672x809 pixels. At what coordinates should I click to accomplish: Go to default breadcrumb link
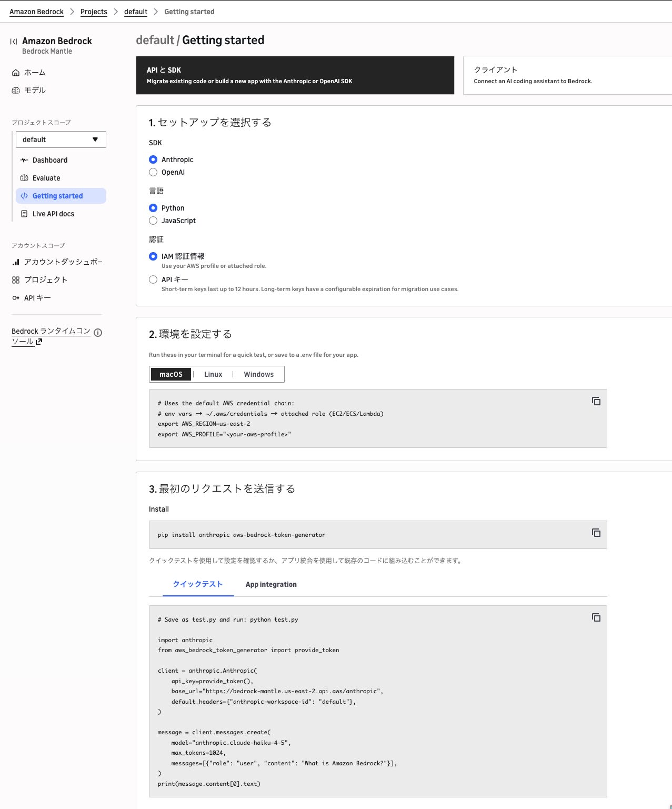(x=136, y=12)
